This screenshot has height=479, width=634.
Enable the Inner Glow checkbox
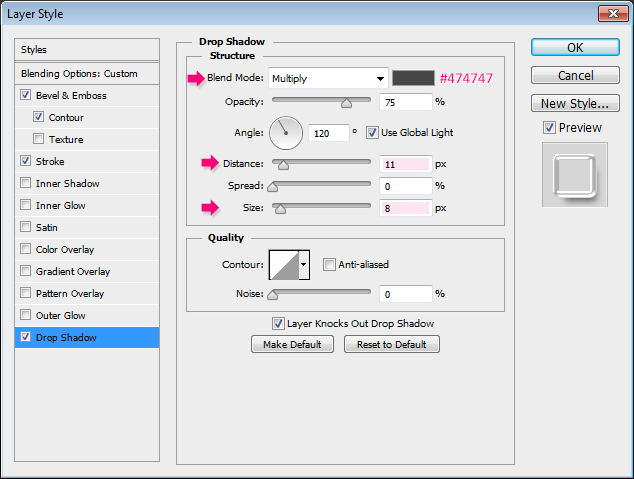coord(25,205)
